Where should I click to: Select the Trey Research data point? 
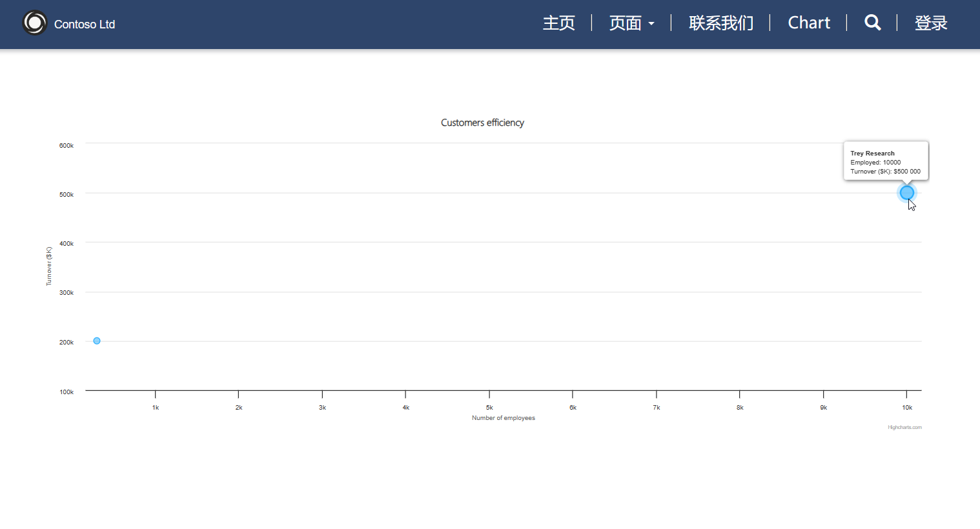pyautogui.click(x=906, y=192)
